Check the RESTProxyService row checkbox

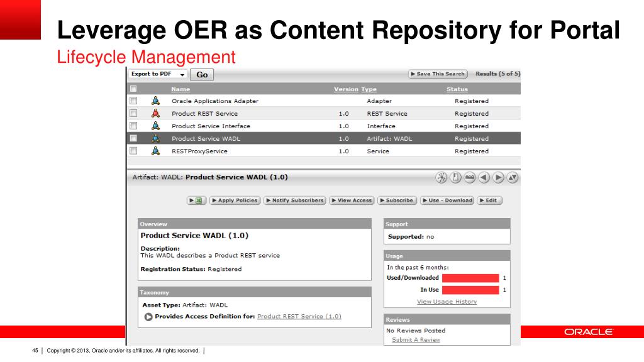tap(133, 151)
